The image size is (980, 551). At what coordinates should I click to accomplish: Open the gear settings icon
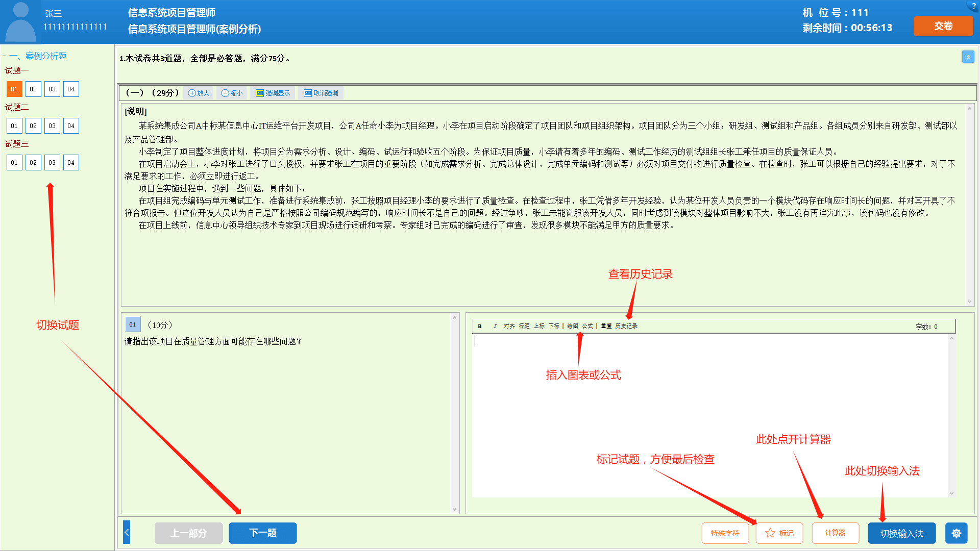(x=956, y=533)
